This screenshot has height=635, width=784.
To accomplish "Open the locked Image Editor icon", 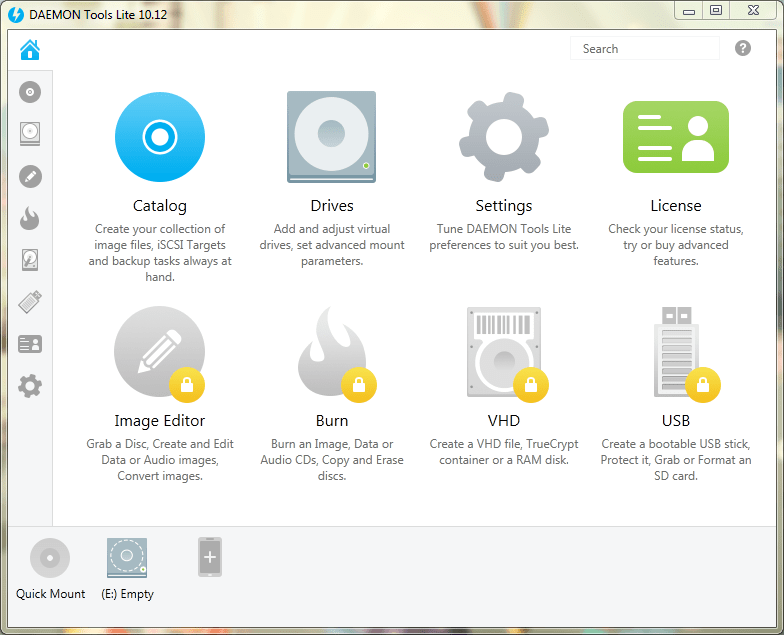I will (160, 352).
